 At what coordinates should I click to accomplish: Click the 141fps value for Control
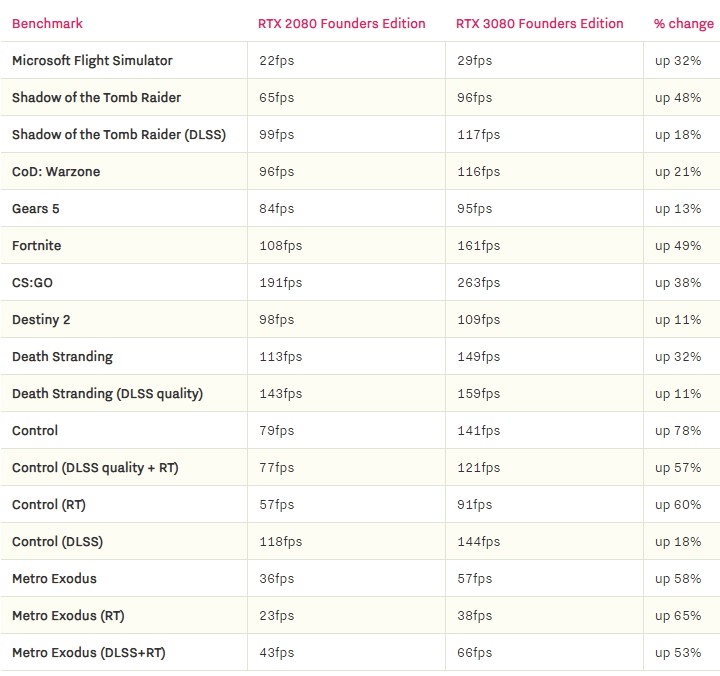(x=478, y=431)
